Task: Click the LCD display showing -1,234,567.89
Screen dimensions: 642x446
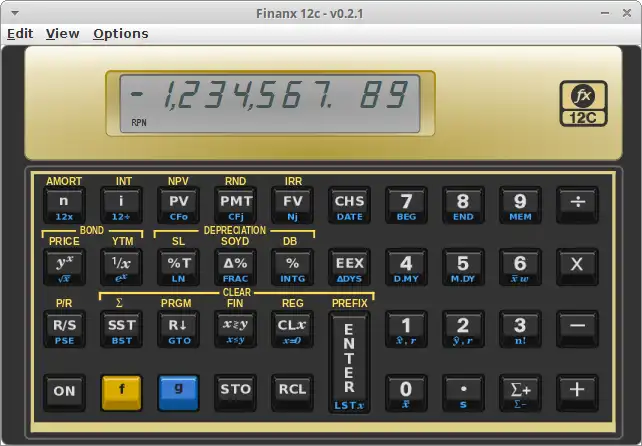Action: pos(270,103)
